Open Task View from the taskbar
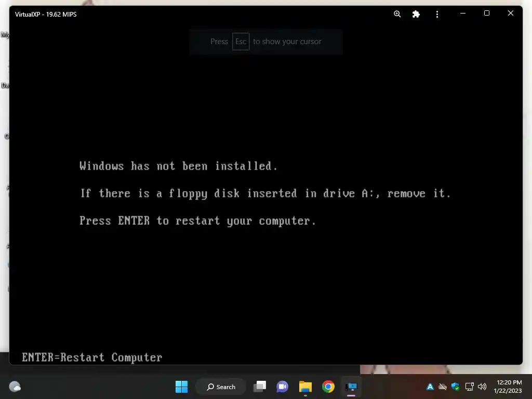The width and height of the screenshot is (532, 399). click(x=260, y=387)
